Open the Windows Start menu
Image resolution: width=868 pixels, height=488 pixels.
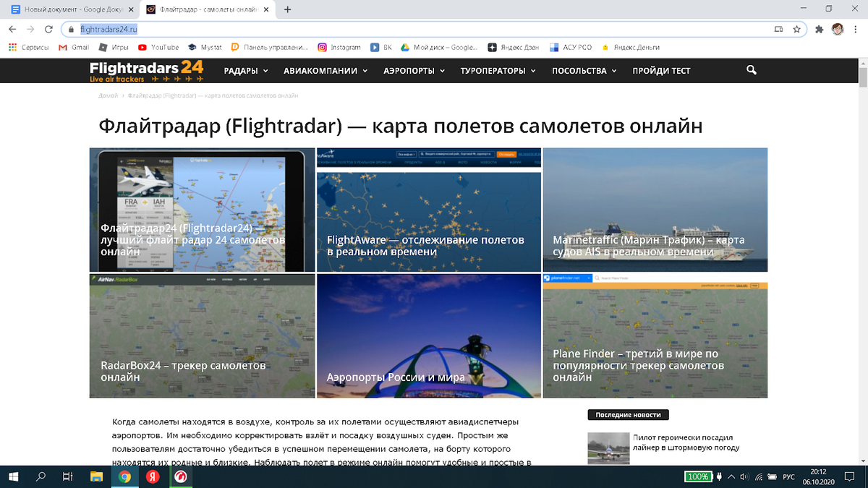point(13,476)
